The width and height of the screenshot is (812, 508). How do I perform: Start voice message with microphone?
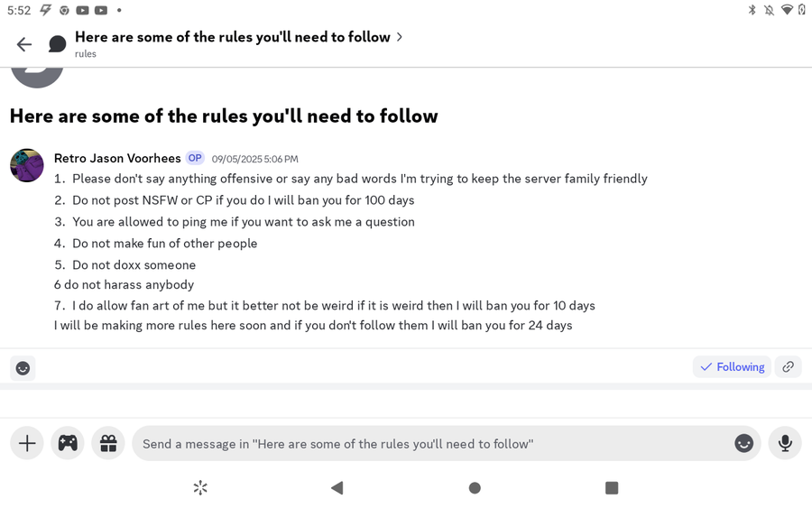[785, 443]
